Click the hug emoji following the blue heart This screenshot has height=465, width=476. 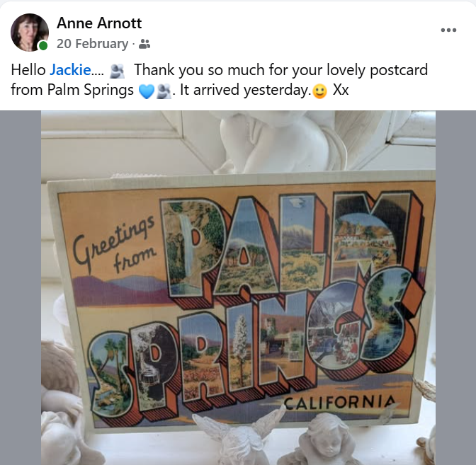pyautogui.click(x=164, y=91)
